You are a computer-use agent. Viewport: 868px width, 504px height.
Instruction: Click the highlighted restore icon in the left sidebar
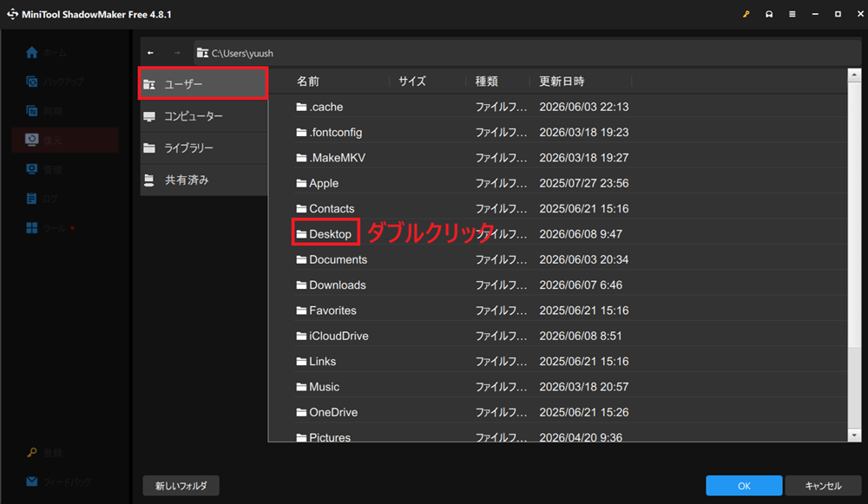(32, 140)
